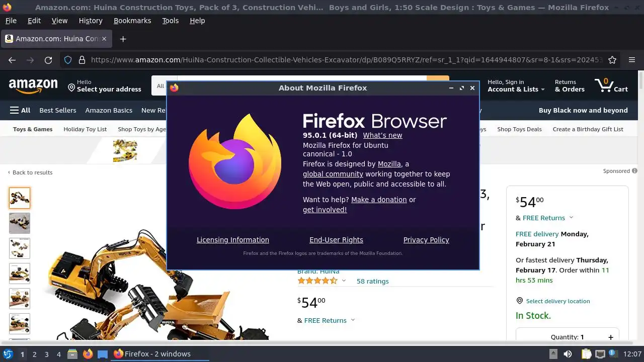The image size is (644, 362).
Task: Click the Amazon logo
Action: [x=33, y=86]
